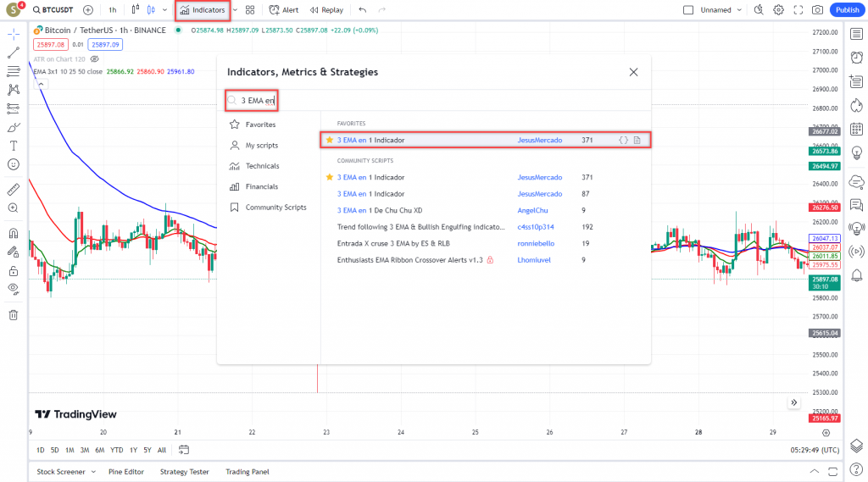This screenshot has height=482, width=868.
Task: Select the crosshair cursor tool
Action: [14, 35]
